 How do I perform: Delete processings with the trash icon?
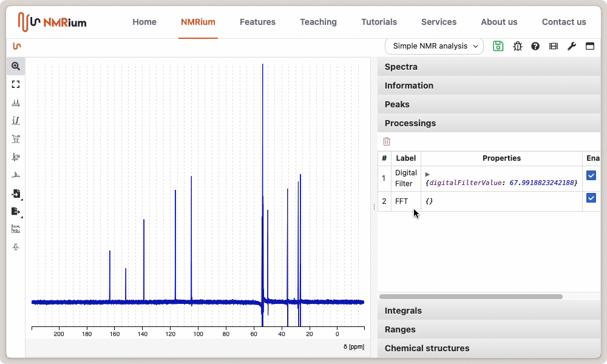pyautogui.click(x=387, y=141)
